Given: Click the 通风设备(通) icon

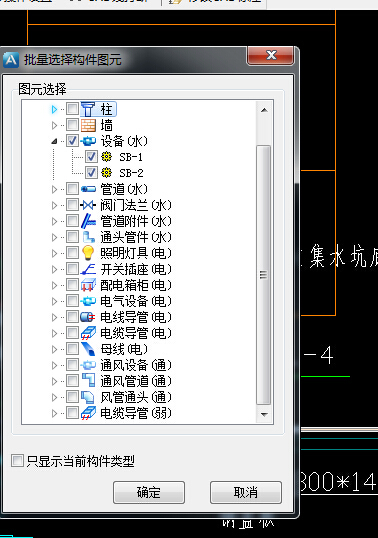Looking at the screenshot, I should click(x=88, y=365).
